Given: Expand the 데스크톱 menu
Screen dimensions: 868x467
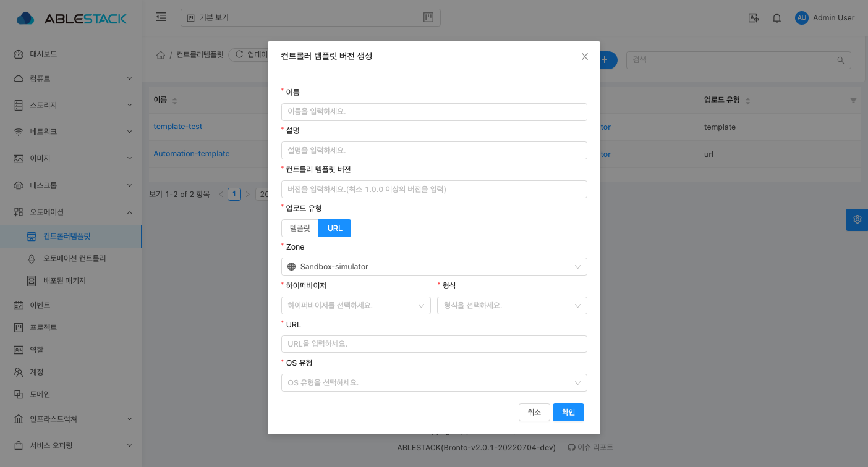Looking at the screenshot, I should pyautogui.click(x=71, y=185).
